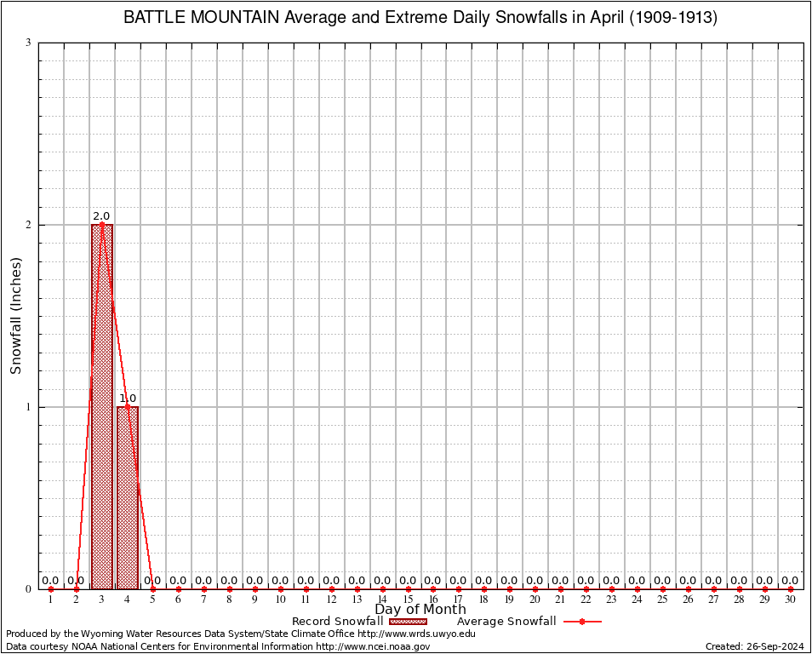
Task: Select the day 30 tick label
Action: [x=790, y=600]
